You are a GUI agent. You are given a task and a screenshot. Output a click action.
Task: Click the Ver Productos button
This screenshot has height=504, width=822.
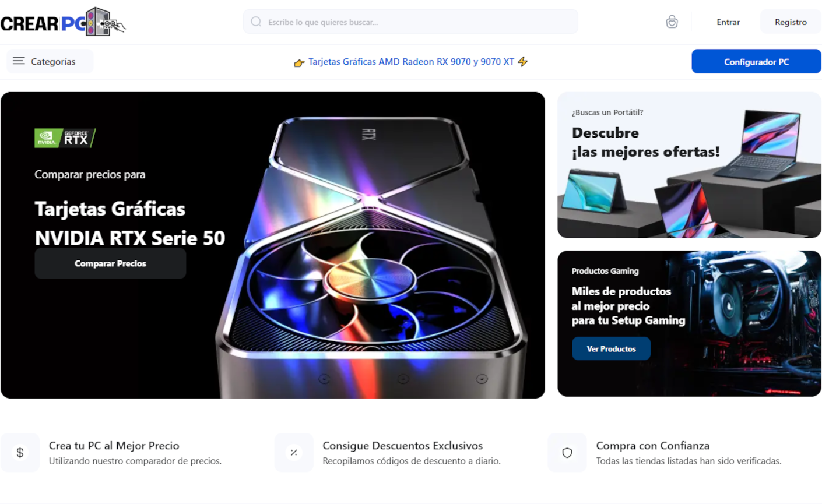pos(611,348)
